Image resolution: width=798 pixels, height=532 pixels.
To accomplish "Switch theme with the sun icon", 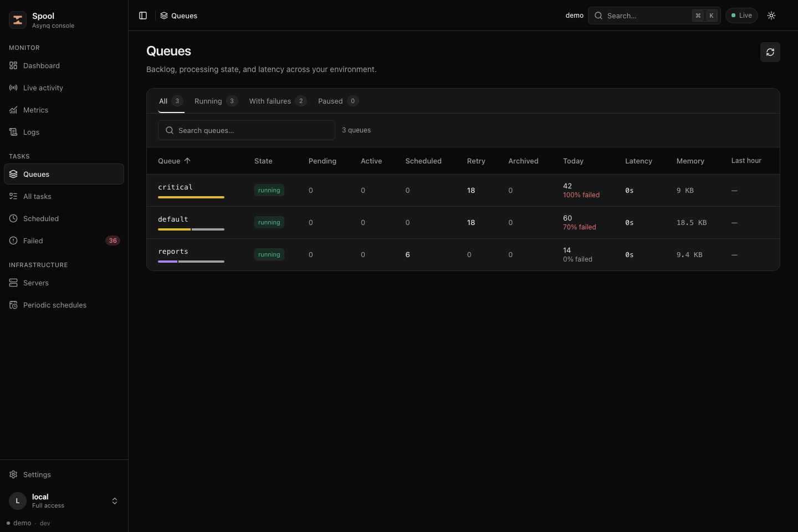I will [x=771, y=16].
